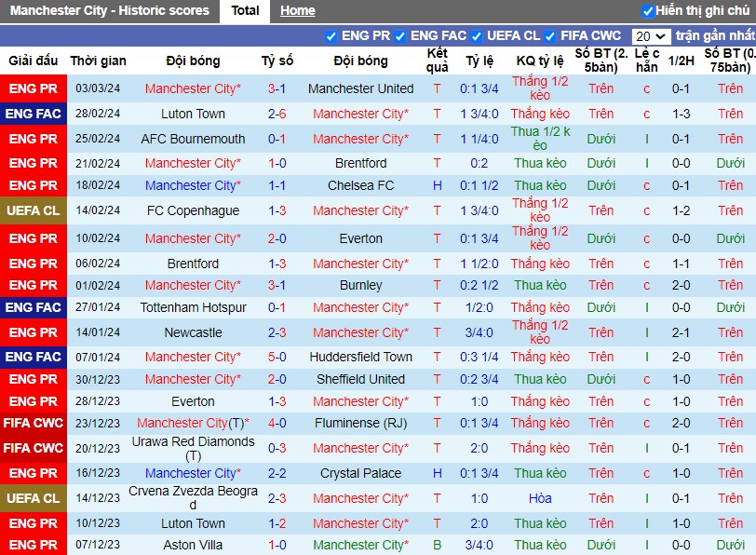Click the Thời gian column header
Screen dimensions: 756x555
[x=99, y=61]
